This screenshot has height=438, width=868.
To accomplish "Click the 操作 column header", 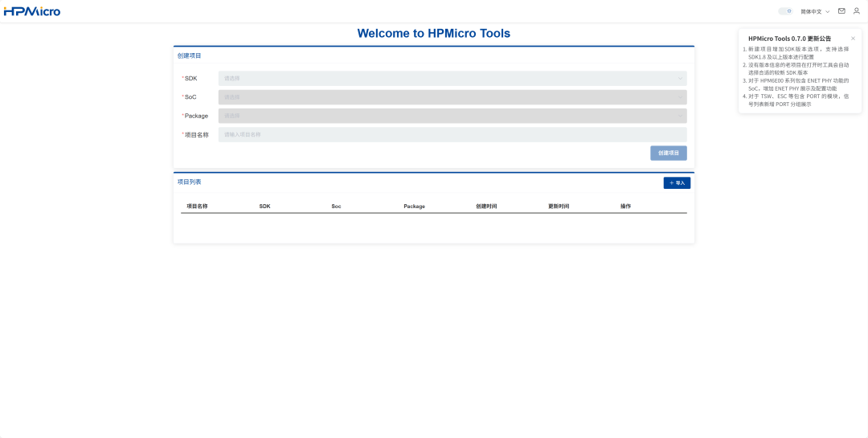I will [x=625, y=206].
